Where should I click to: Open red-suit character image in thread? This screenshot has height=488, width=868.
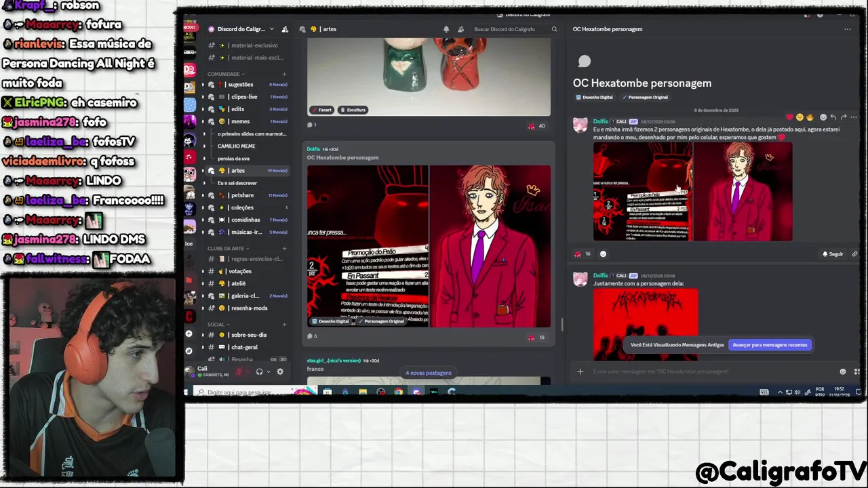click(x=743, y=191)
